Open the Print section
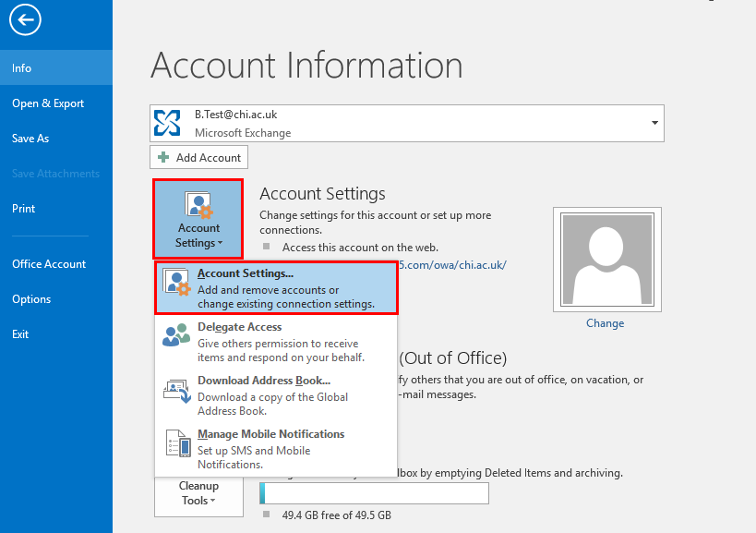 22,208
